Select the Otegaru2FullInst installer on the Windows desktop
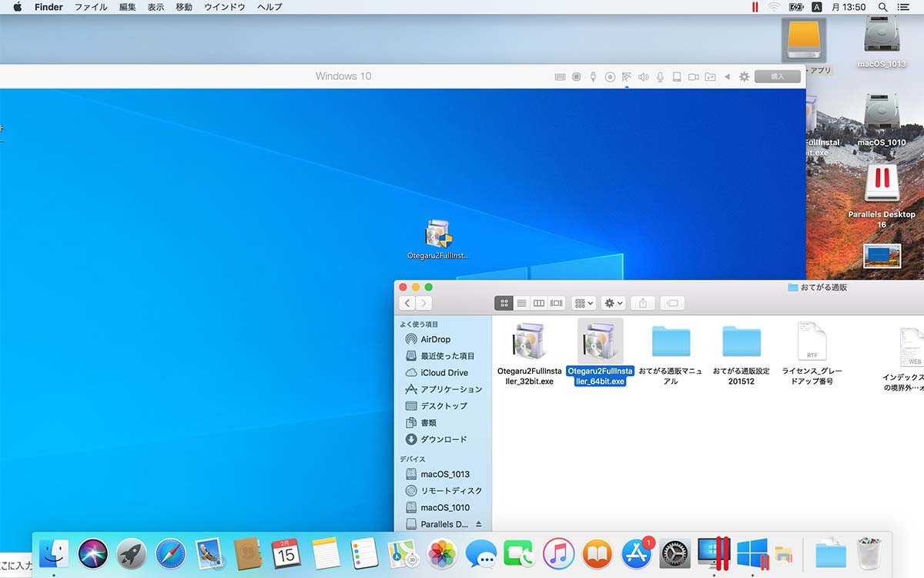This screenshot has height=578, width=924. (x=437, y=240)
